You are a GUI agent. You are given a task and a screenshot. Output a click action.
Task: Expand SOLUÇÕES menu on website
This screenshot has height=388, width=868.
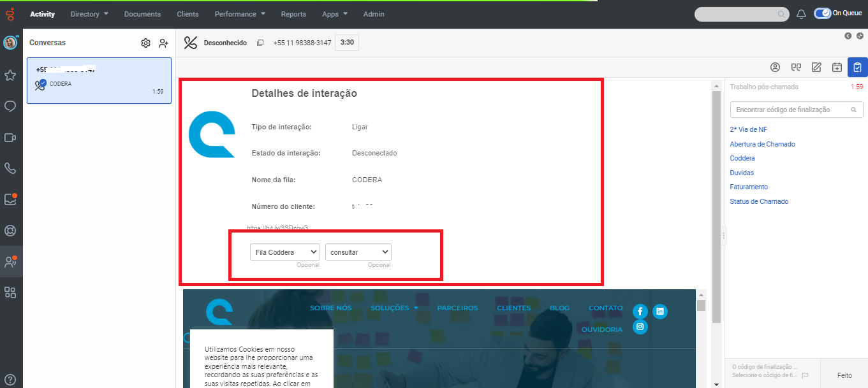click(394, 308)
